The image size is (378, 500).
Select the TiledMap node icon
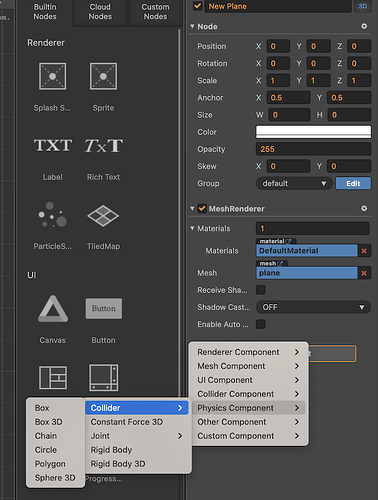(103, 216)
